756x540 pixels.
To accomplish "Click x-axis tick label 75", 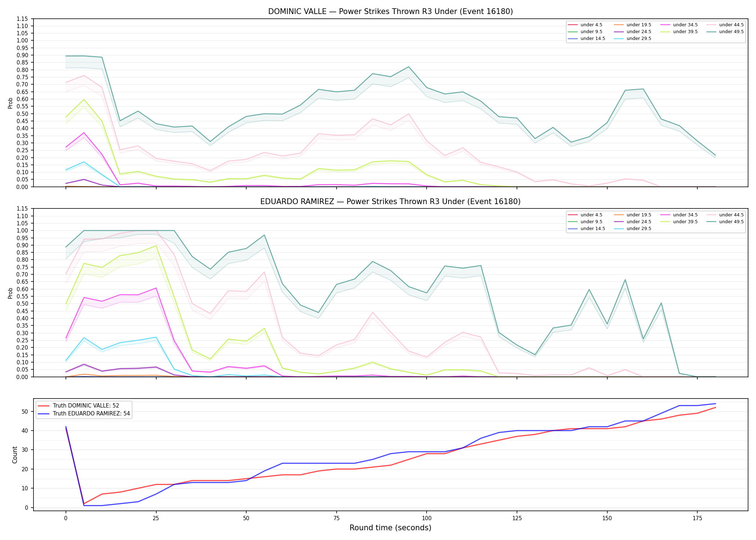I will pyautogui.click(x=336, y=518).
